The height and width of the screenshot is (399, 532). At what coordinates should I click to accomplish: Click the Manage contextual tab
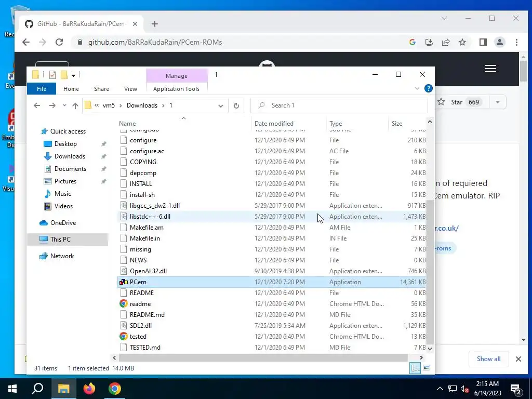pyautogui.click(x=177, y=76)
